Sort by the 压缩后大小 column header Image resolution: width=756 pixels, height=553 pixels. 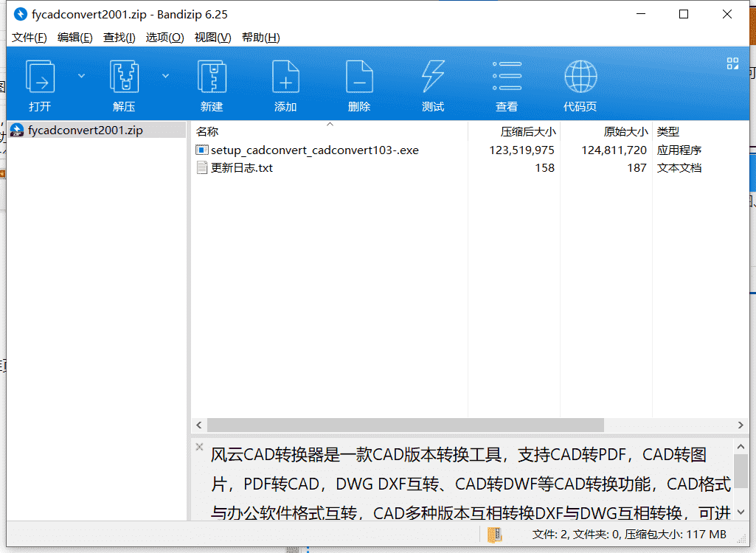coord(514,131)
